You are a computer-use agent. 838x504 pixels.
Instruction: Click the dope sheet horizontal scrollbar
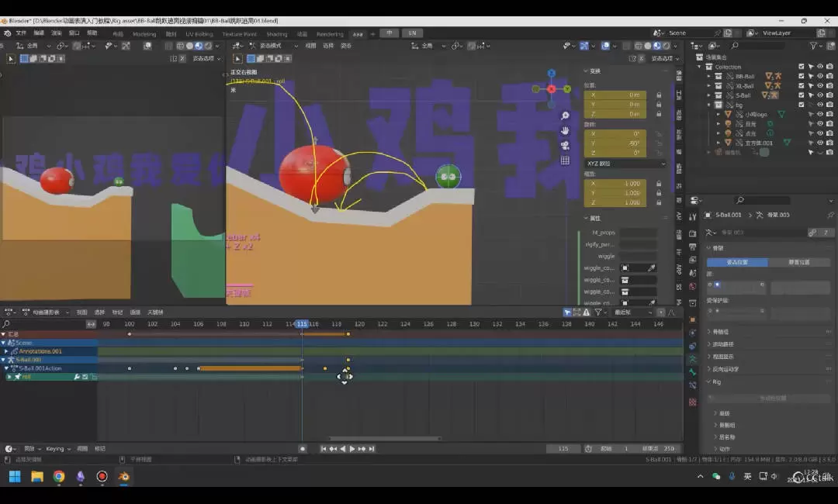(x=385, y=439)
